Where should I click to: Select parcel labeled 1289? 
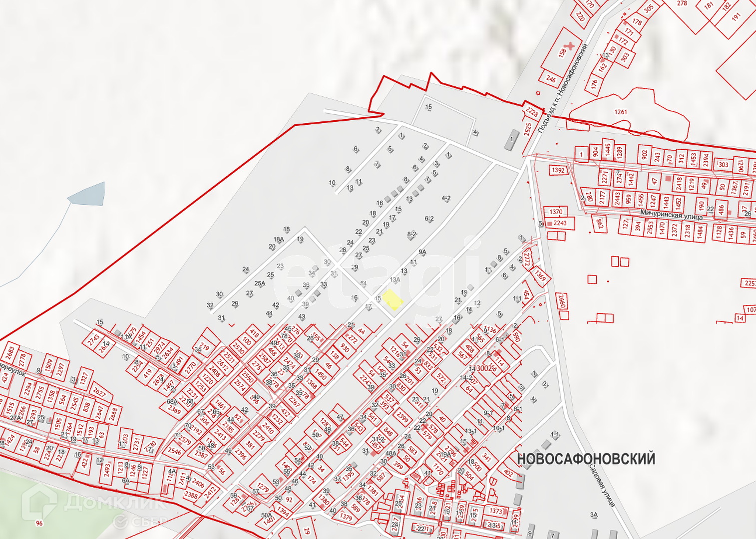point(620,152)
